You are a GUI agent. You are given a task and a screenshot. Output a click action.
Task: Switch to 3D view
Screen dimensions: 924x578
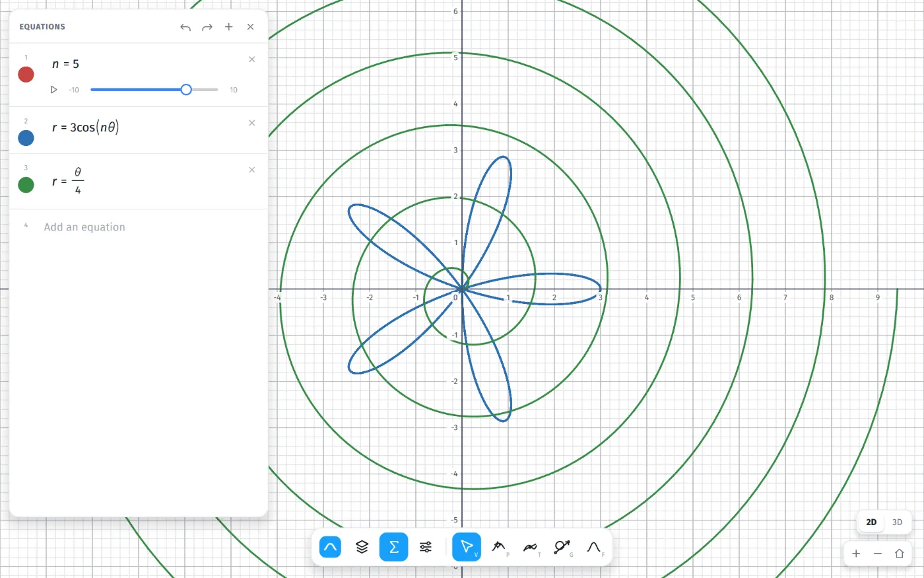pos(897,522)
